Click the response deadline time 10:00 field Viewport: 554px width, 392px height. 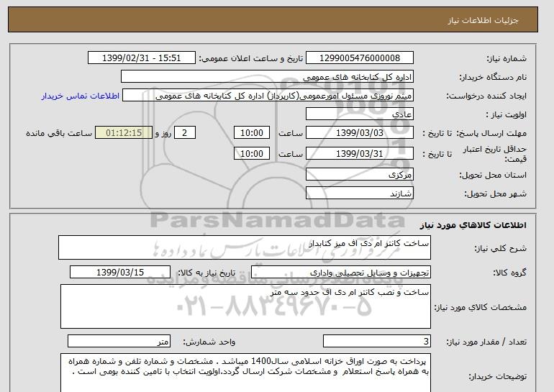point(252,133)
